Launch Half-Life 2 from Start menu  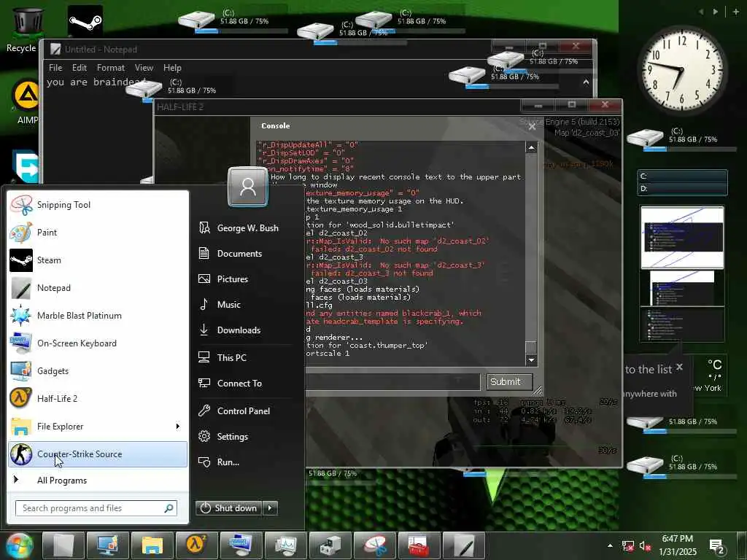(98, 398)
